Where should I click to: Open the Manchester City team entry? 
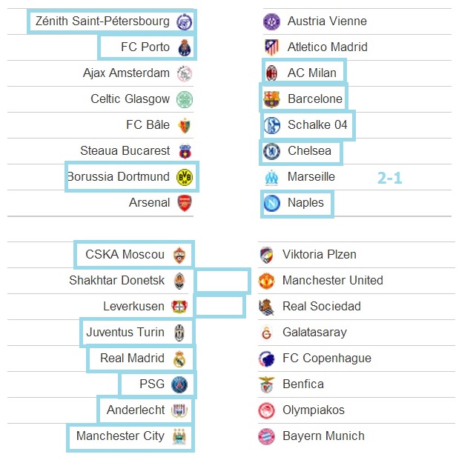point(130,438)
